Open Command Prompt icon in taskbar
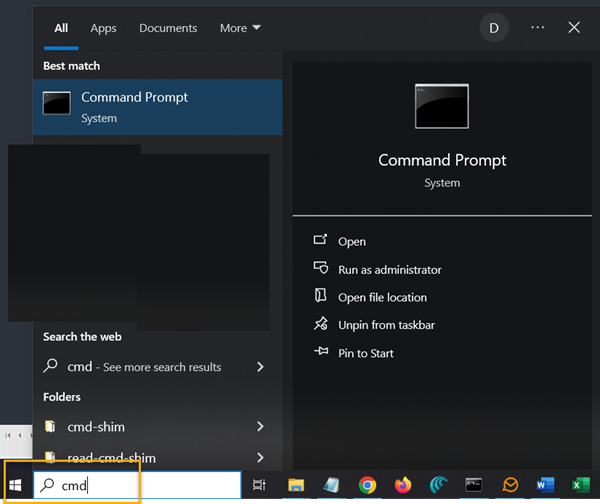 [x=474, y=485]
